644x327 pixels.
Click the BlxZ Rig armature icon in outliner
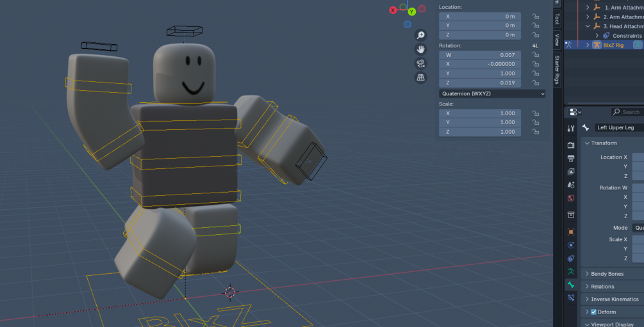click(x=597, y=45)
